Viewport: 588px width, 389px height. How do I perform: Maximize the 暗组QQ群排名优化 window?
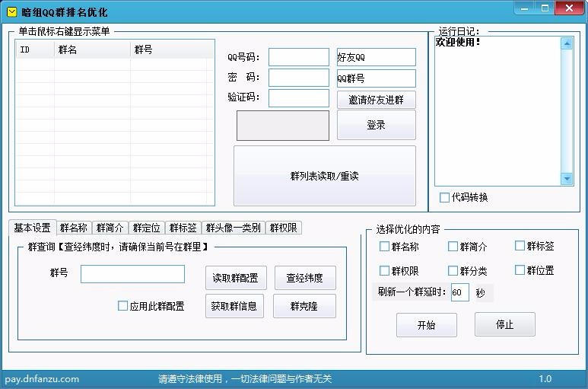(x=545, y=8)
